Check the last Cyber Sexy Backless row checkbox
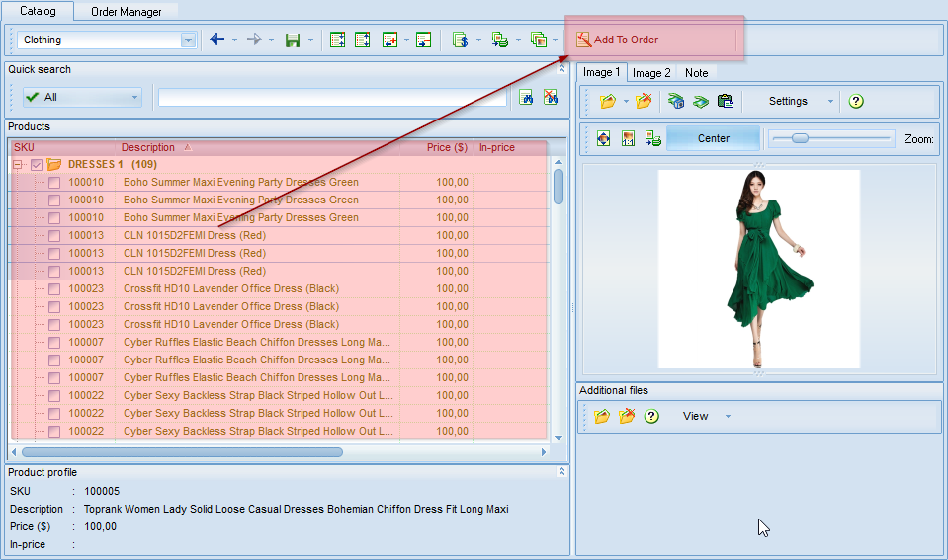Screen dimensions: 948x560 pos(54,432)
